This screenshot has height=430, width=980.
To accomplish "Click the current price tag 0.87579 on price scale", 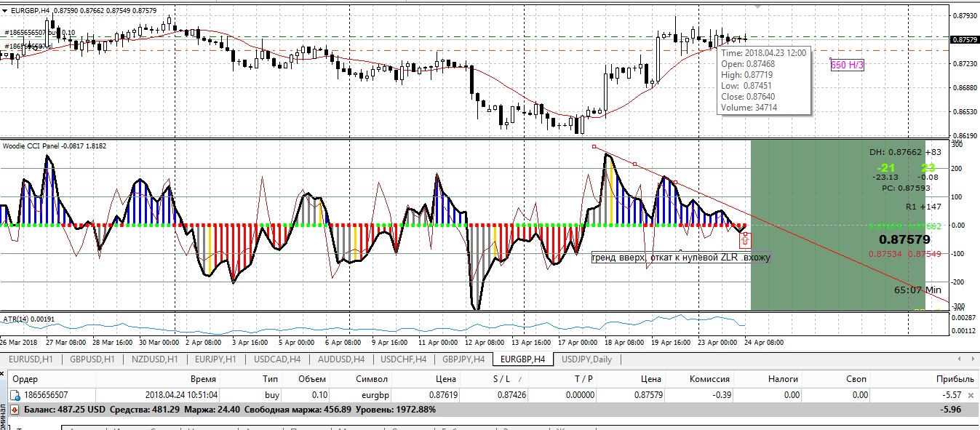I will click(x=963, y=39).
